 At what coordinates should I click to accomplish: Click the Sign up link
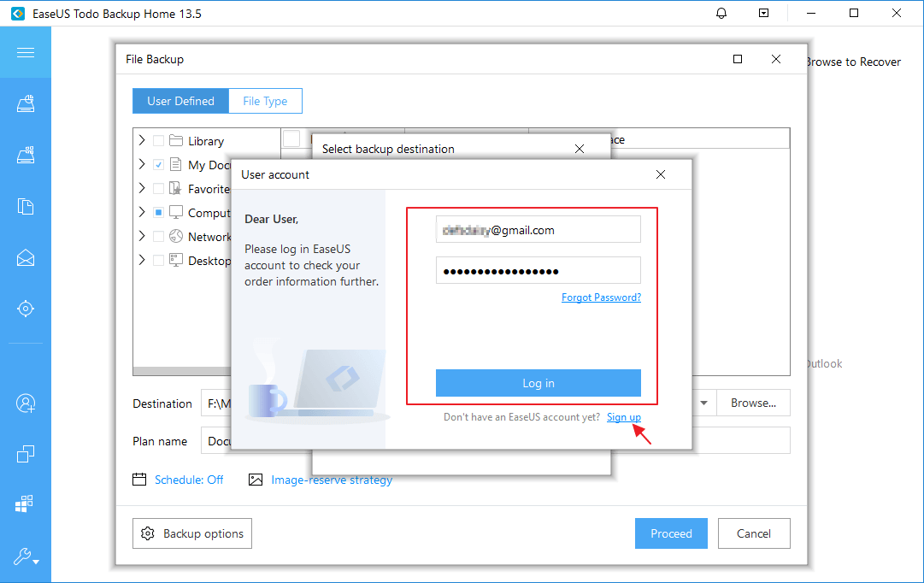click(x=623, y=417)
